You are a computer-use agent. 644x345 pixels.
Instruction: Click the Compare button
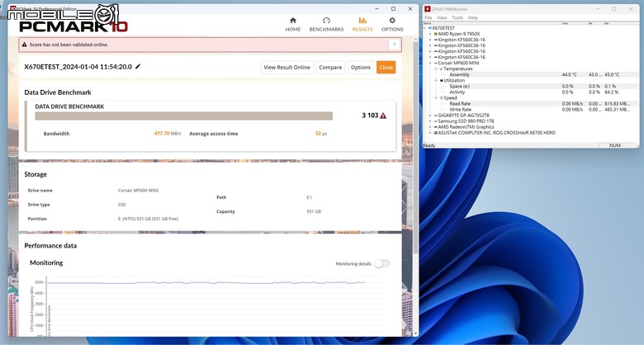[x=330, y=68]
